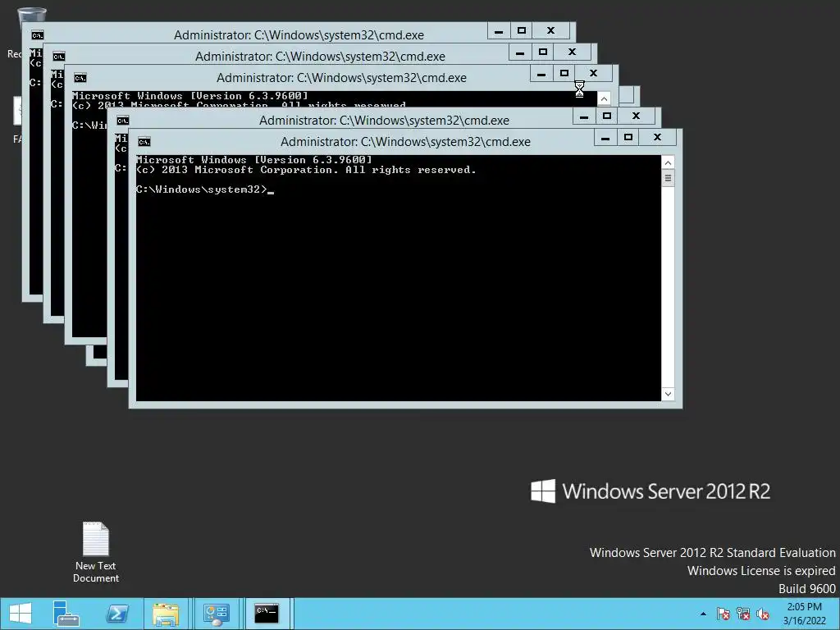Open the clock showing 2:05 PM
This screenshot has width=840, height=630.
pyautogui.click(x=804, y=614)
